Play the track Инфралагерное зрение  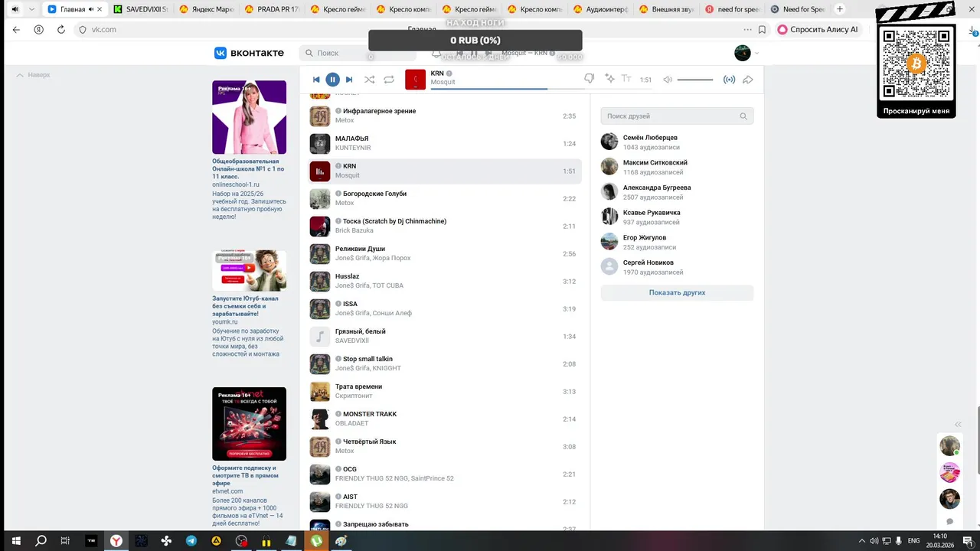[445, 116]
